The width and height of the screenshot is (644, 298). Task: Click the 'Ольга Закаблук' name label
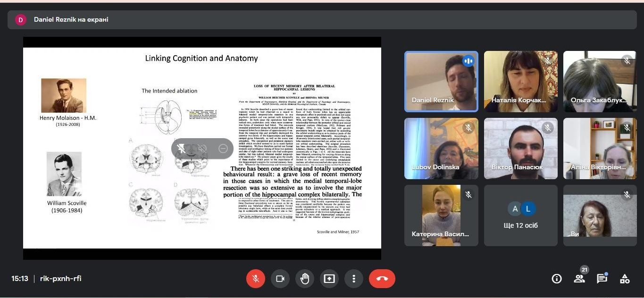[599, 100]
